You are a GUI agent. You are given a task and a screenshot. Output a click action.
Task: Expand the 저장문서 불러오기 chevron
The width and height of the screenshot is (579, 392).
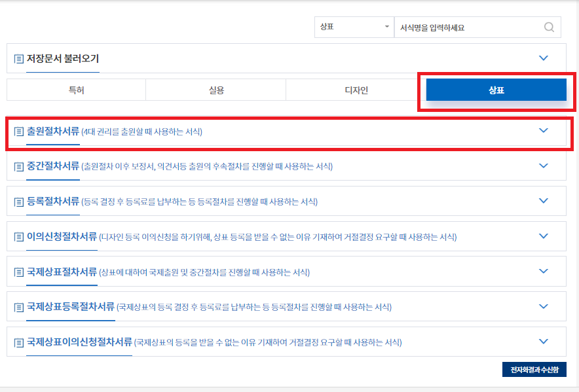pyautogui.click(x=543, y=58)
